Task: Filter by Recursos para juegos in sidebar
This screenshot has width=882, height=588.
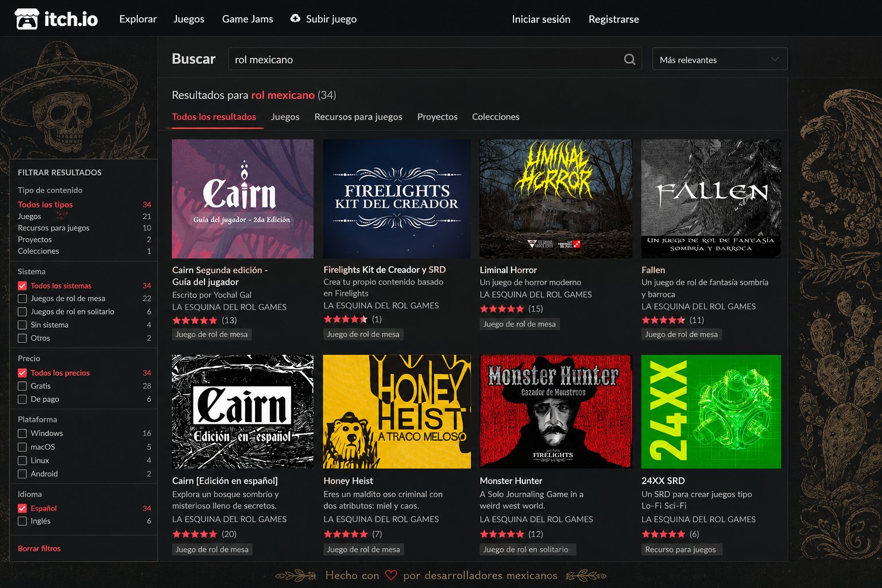Action: pyautogui.click(x=53, y=228)
